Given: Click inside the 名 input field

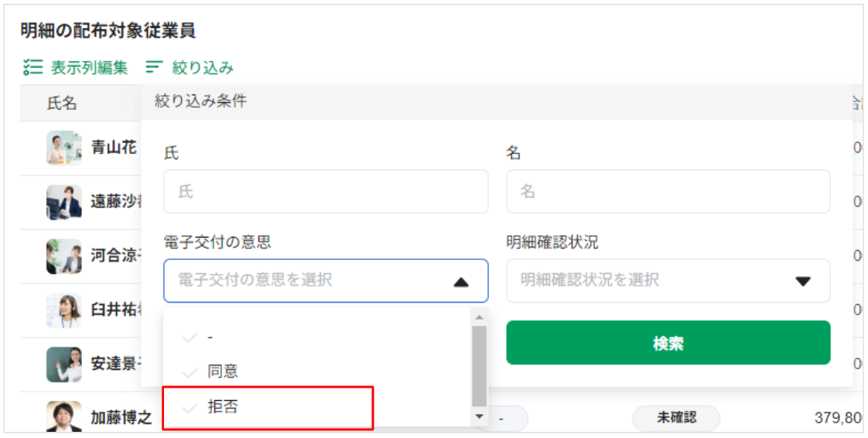Looking at the screenshot, I should point(668,192).
